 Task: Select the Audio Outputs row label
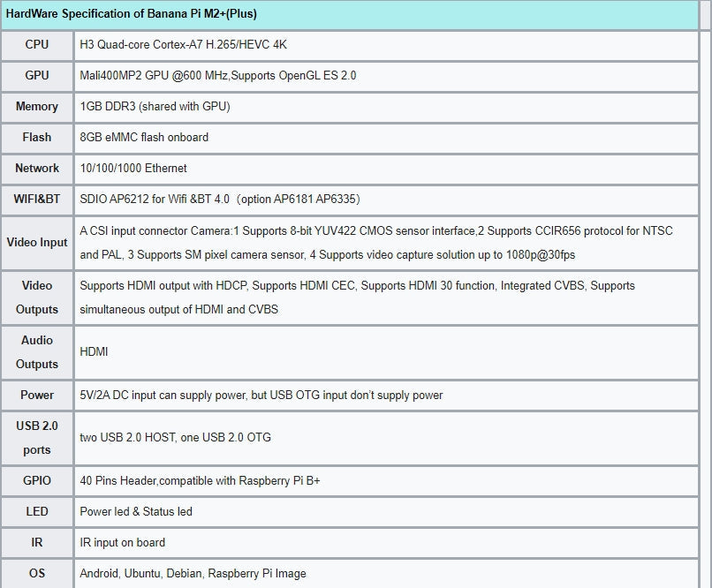37,351
